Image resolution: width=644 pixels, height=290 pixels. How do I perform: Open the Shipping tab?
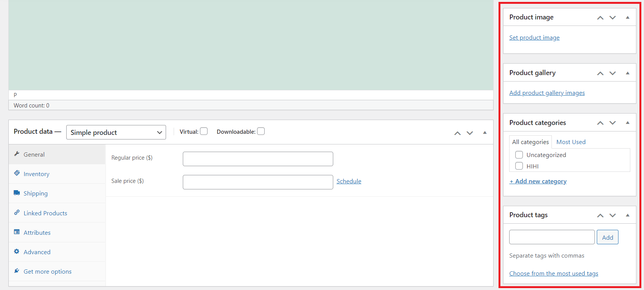pyautogui.click(x=57, y=193)
